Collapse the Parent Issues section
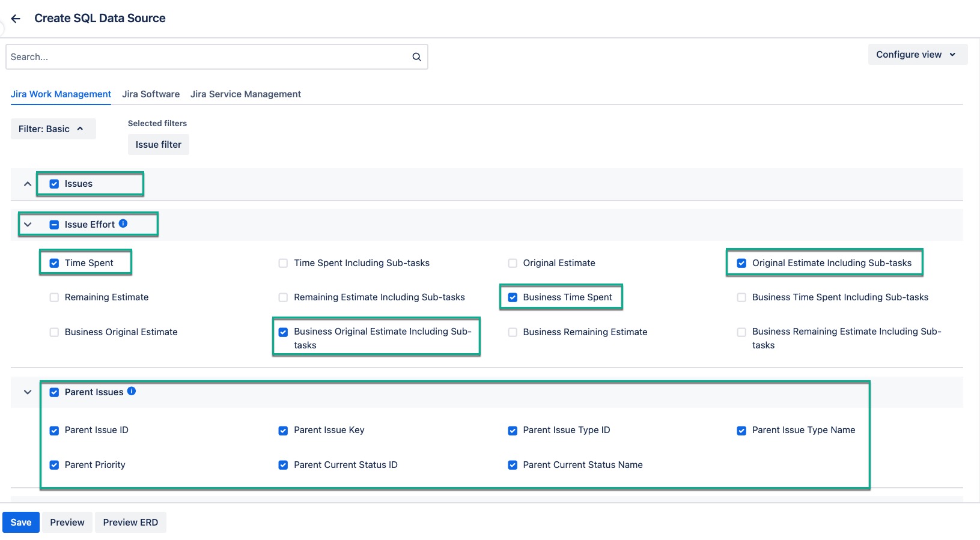Screen dimensions: 980x540 pos(28,392)
